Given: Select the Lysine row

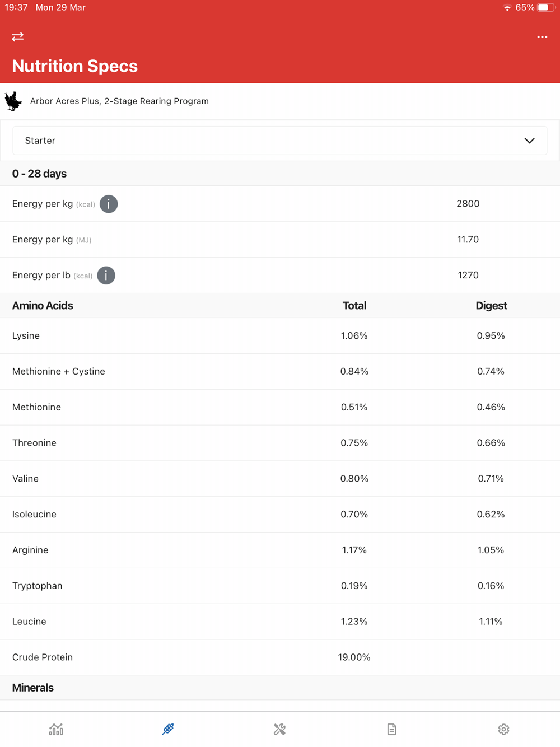Looking at the screenshot, I should tap(279, 336).
